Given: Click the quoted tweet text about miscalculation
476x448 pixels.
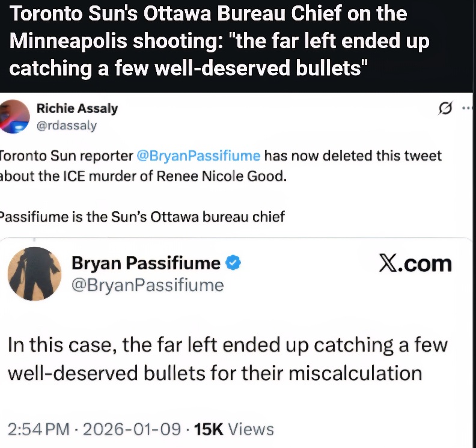Looking at the screenshot, I should coord(227,359).
